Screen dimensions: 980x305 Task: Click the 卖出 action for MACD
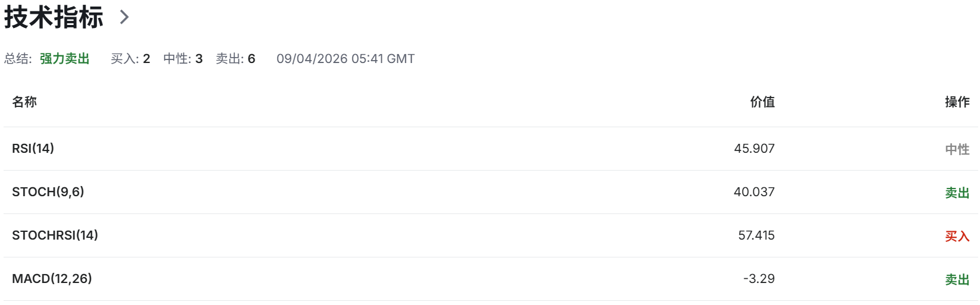click(957, 280)
